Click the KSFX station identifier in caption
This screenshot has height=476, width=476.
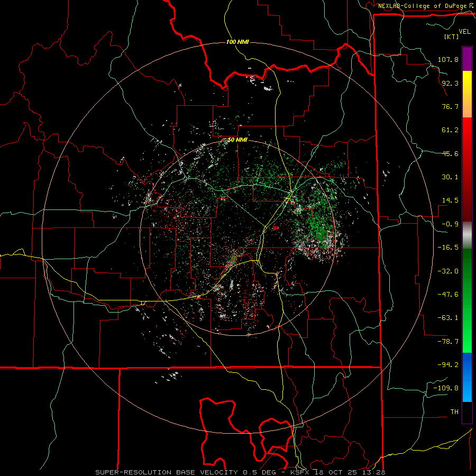[x=300, y=472]
